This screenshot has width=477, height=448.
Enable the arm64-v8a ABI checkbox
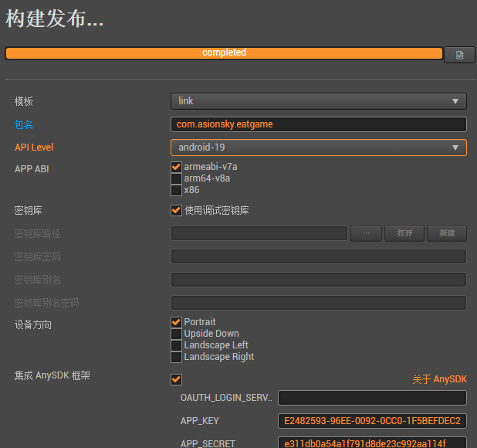(x=176, y=178)
